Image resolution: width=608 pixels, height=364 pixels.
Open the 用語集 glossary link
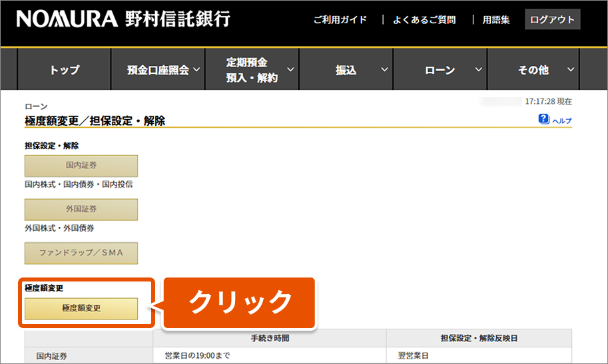point(496,20)
